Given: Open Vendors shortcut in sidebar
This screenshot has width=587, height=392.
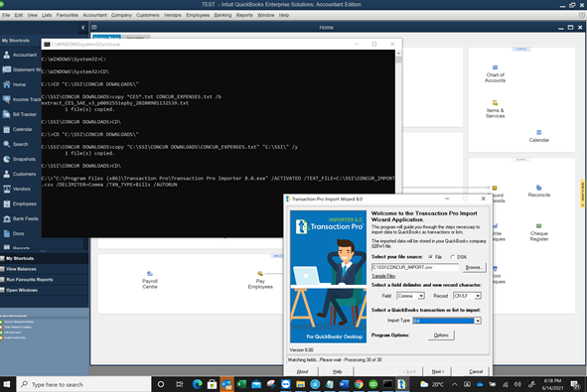Looking at the screenshot, I should (x=17, y=189).
